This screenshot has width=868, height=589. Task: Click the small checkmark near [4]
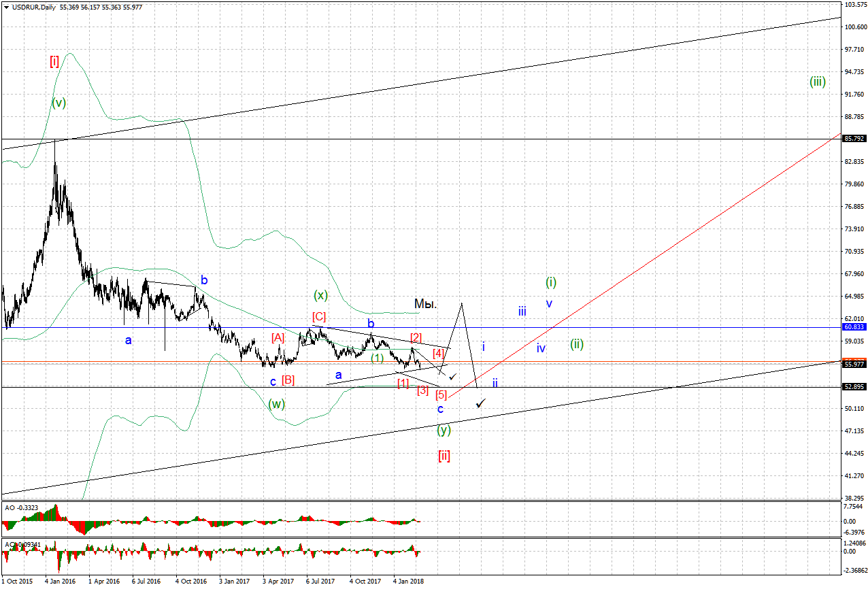(453, 376)
